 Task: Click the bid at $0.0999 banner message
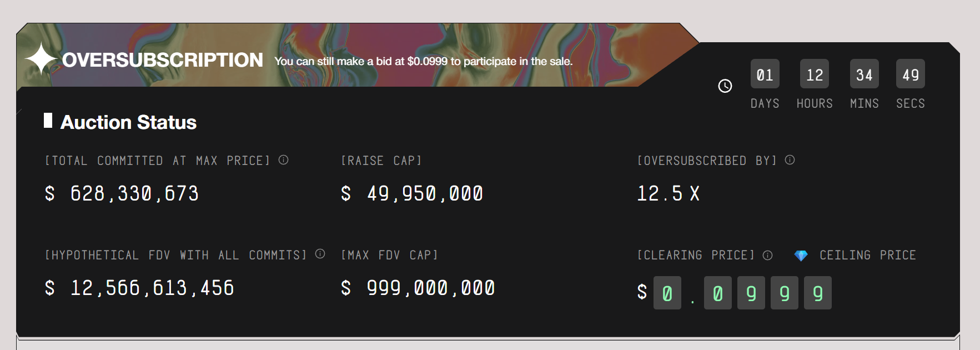click(x=423, y=61)
